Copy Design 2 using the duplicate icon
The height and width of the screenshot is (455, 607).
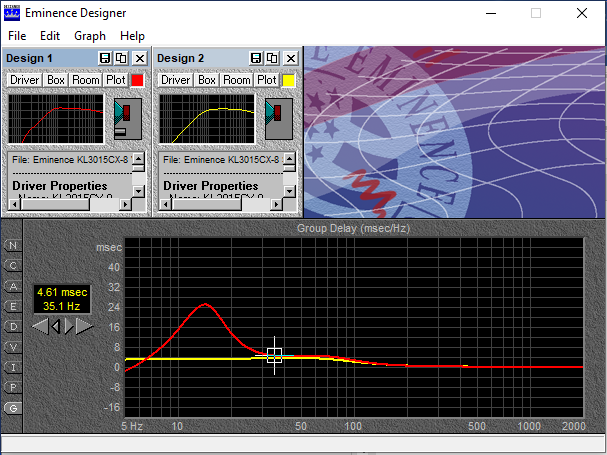pos(273,58)
